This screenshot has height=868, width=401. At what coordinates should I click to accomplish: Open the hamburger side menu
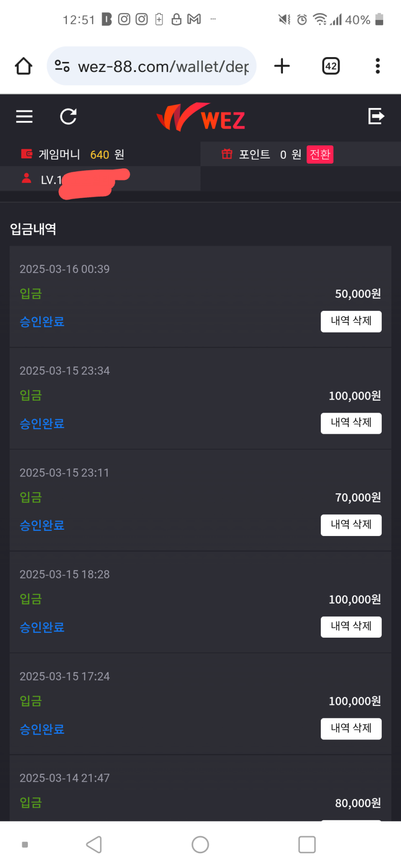[x=24, y=117]
